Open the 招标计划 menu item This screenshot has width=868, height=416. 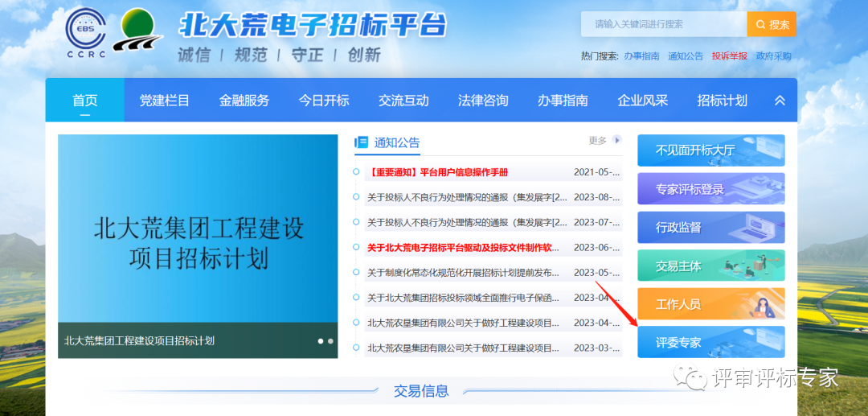coord(723,101)
